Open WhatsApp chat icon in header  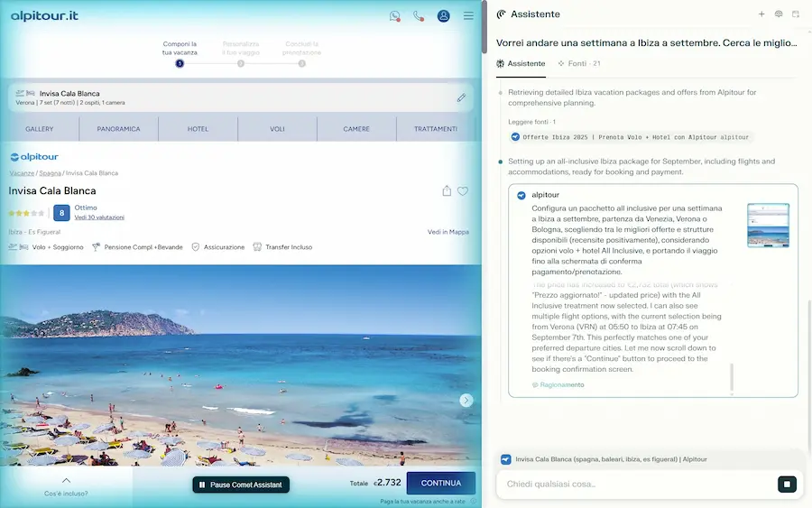394,16
